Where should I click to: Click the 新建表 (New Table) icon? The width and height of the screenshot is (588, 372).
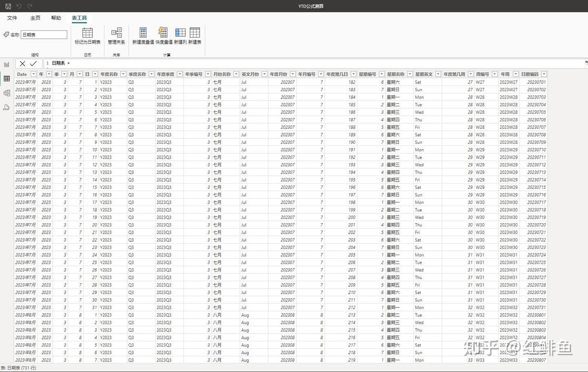[195, 37]
